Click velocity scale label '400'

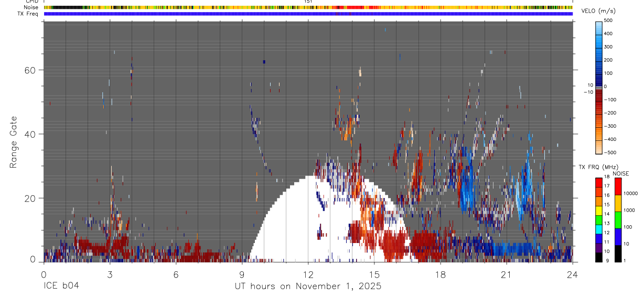pyautogui.click(x=608, y=34)
